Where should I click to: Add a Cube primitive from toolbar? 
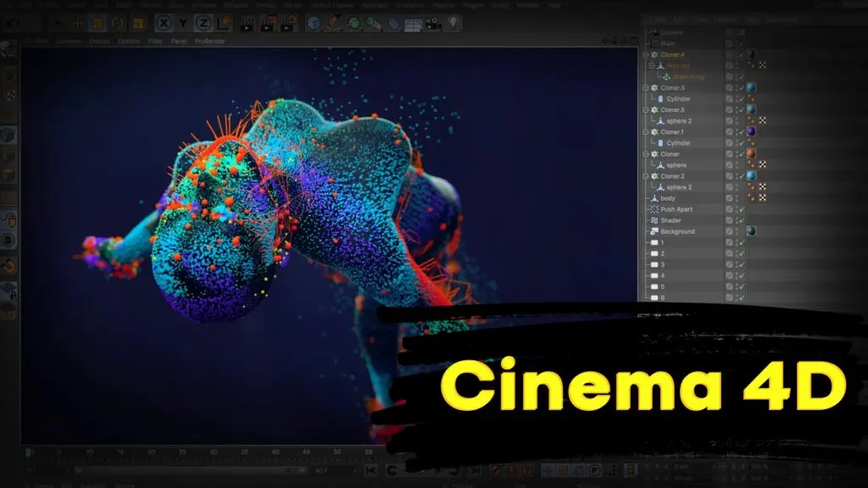point(314,23)
